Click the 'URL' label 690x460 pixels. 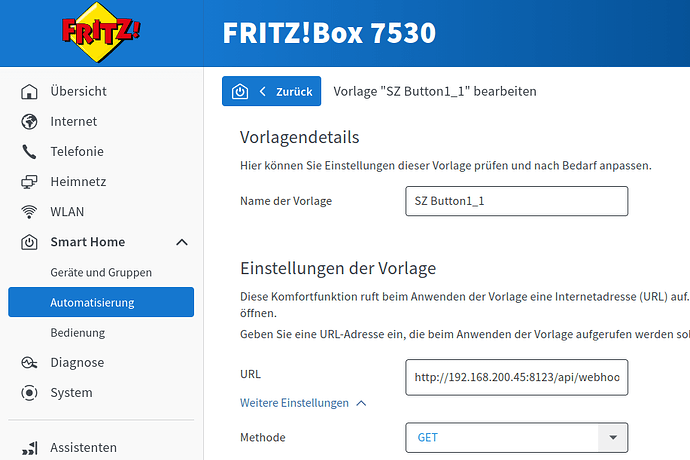point(250,374)
